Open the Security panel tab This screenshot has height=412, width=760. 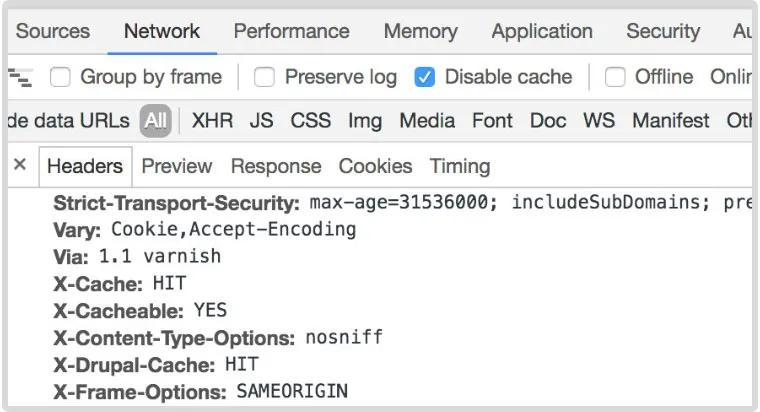coord(663,32)
